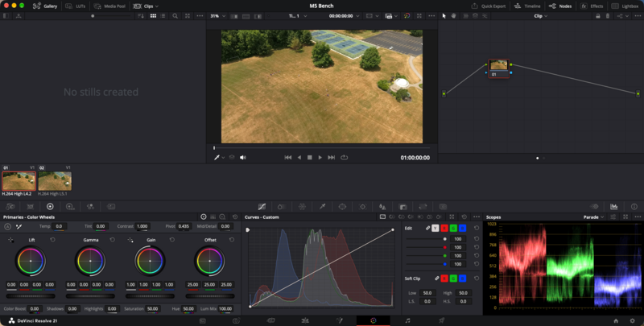Viewport: 644px width, 326px height.
Task: Toggle the green curve channel in Edit
Action: point(453,229)
